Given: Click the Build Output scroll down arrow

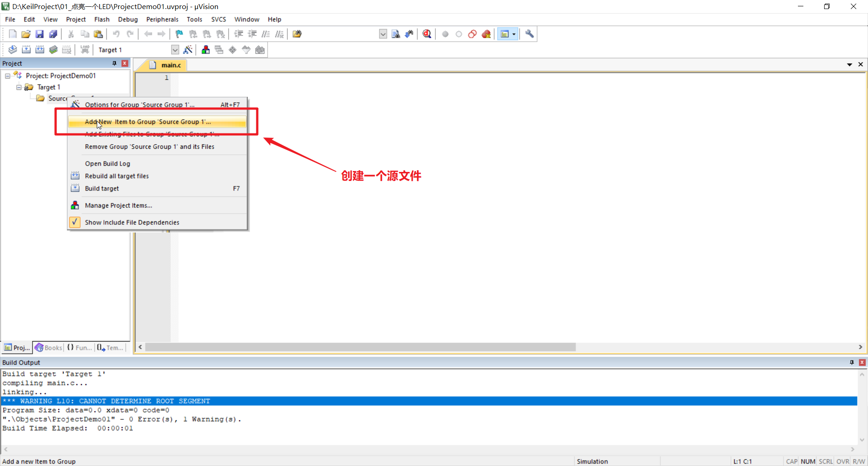Looking at the screenshot, I should pos(862,440).
